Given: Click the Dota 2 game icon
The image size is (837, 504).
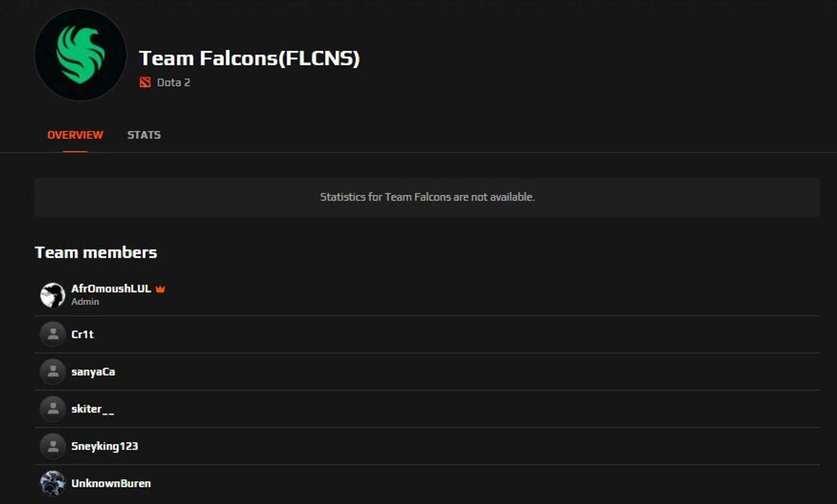Looking at the screenshot, I should point(145,82).
